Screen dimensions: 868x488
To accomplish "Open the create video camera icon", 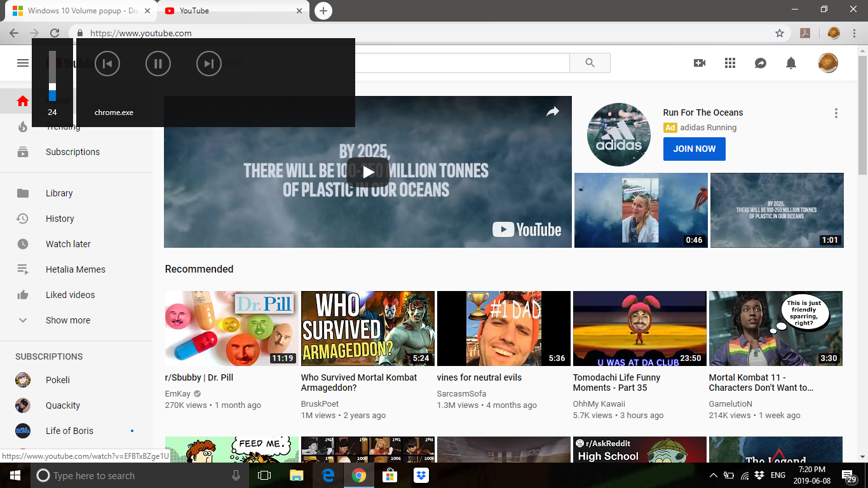I will 700,63.
